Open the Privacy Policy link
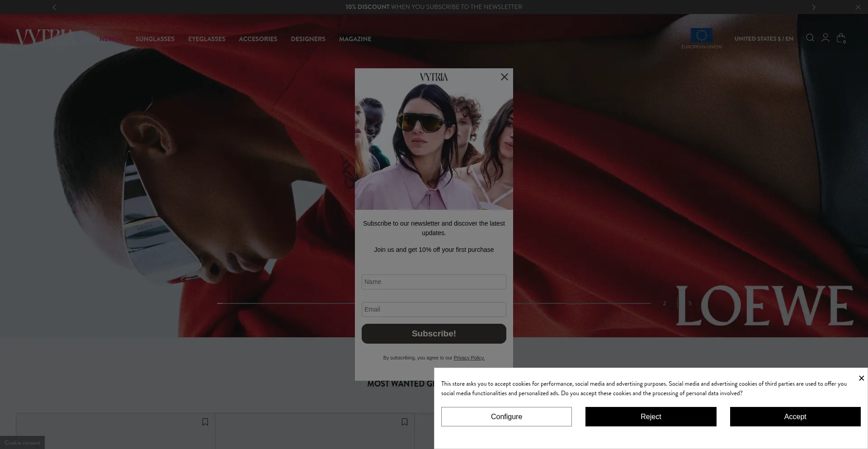 (x=469, y=358)
